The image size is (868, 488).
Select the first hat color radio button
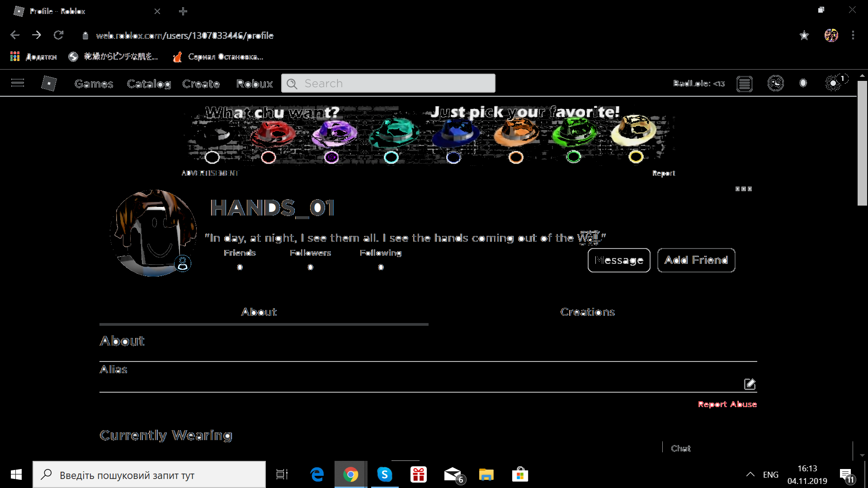tap(211, 157)
